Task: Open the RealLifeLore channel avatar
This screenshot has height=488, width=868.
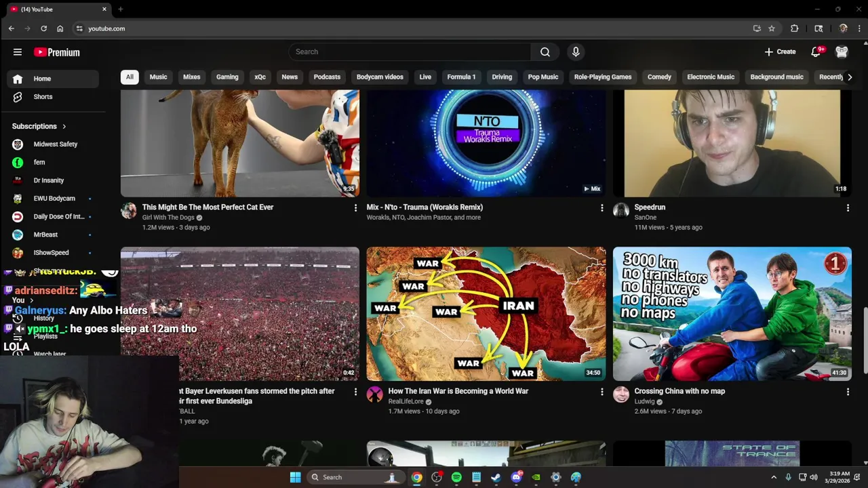Action: (374, 394)
